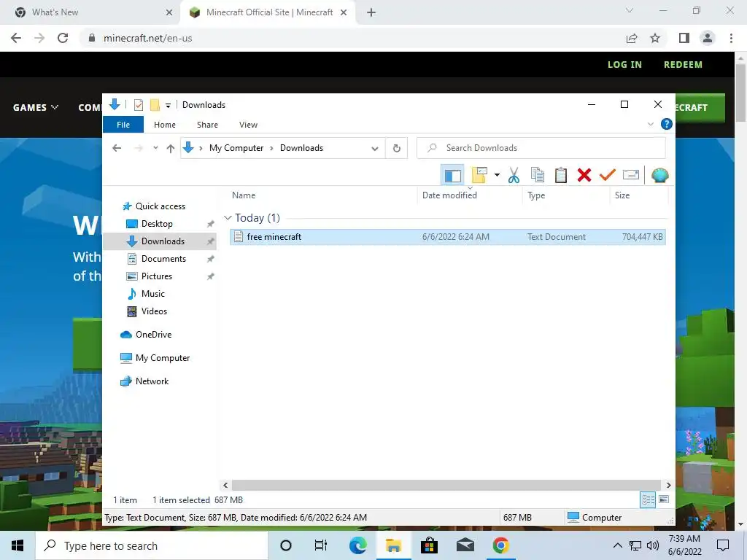
Task: Open the view options dropdown arrow
Action: pos(497,175)
